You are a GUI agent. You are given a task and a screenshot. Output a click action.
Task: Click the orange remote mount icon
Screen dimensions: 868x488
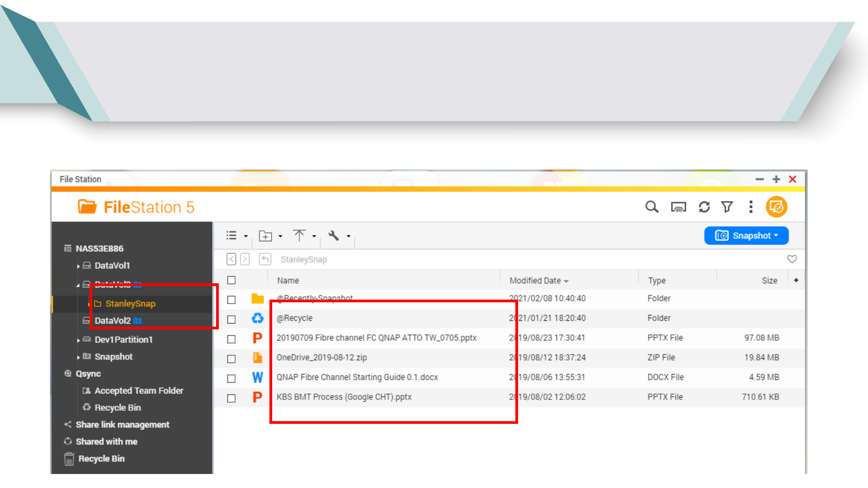[x=776, y=207]
